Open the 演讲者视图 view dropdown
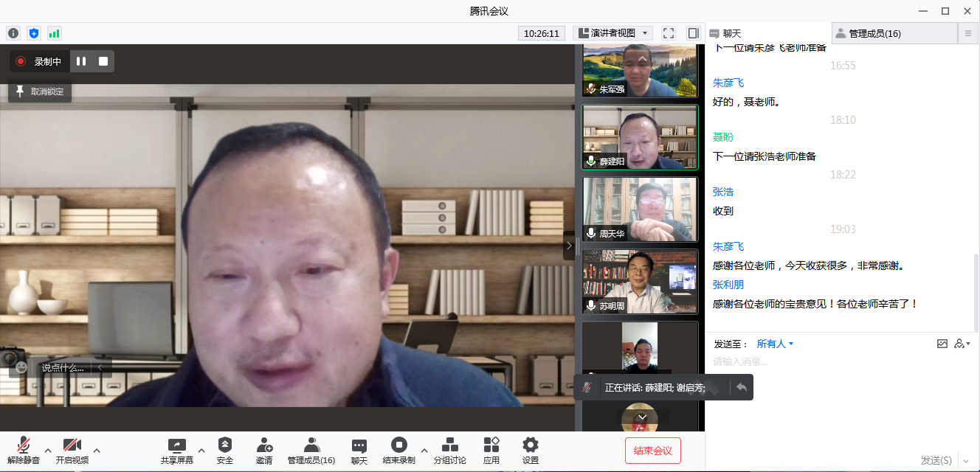 coord(612,33)
